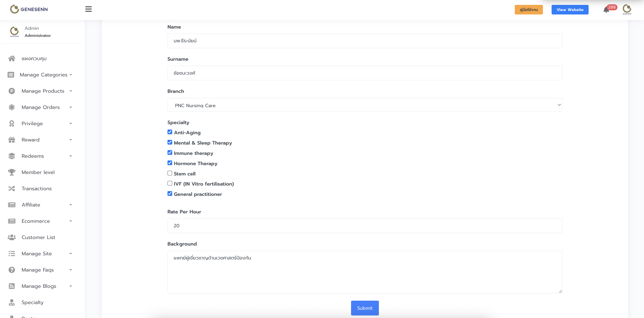
Task: Click the Transactions shuffle icon
Action: tap(12, 188)
